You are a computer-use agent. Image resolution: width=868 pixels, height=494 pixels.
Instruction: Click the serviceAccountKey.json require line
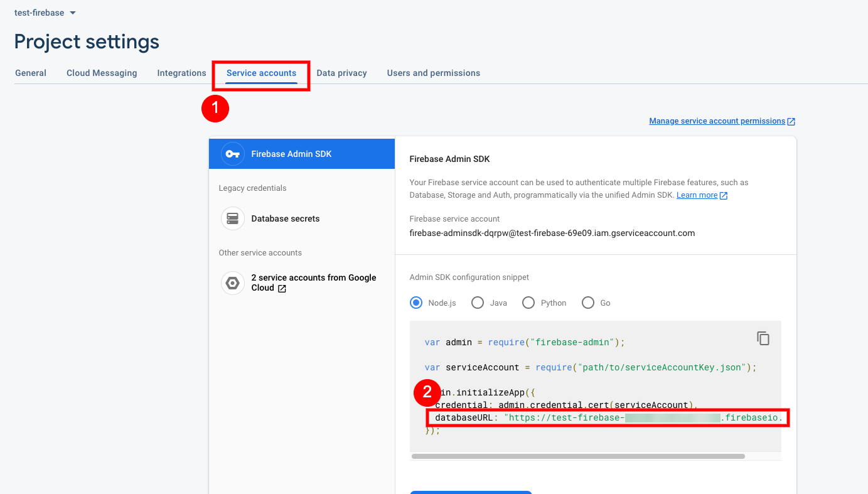[591, 367]
